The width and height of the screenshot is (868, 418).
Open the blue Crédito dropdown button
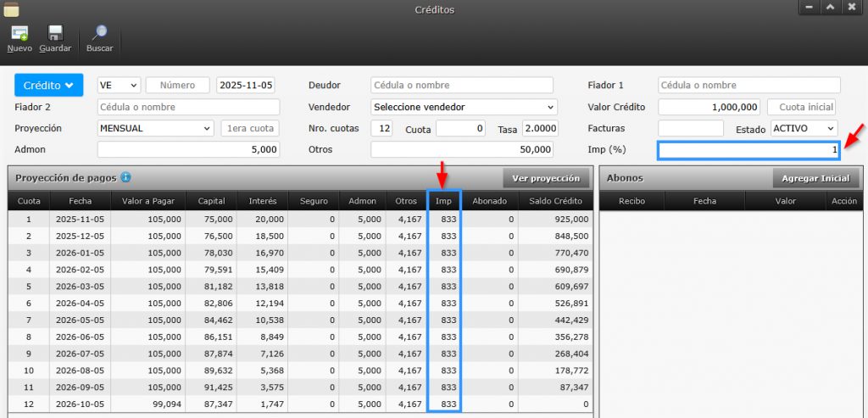pyautogui.click(x=48, y=86)
